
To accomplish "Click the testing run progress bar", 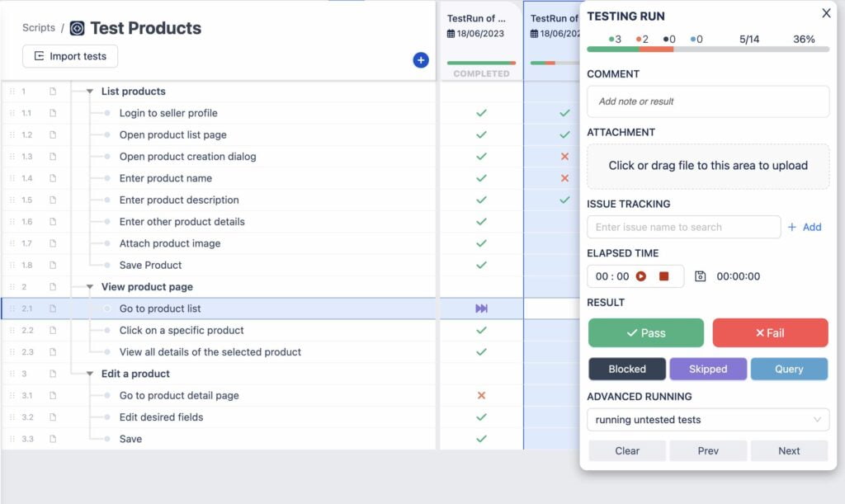I will pyautogui.click(x=708, y=49).
